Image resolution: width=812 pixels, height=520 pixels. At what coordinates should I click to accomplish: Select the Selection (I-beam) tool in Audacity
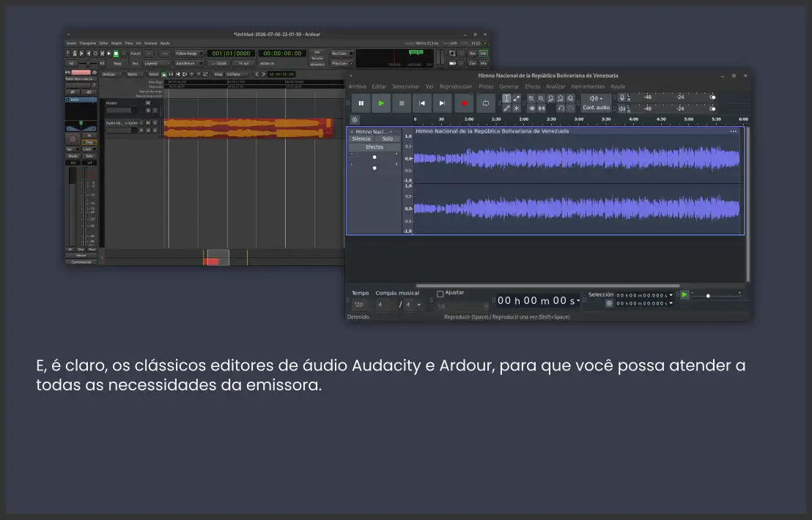click(506, 98)
